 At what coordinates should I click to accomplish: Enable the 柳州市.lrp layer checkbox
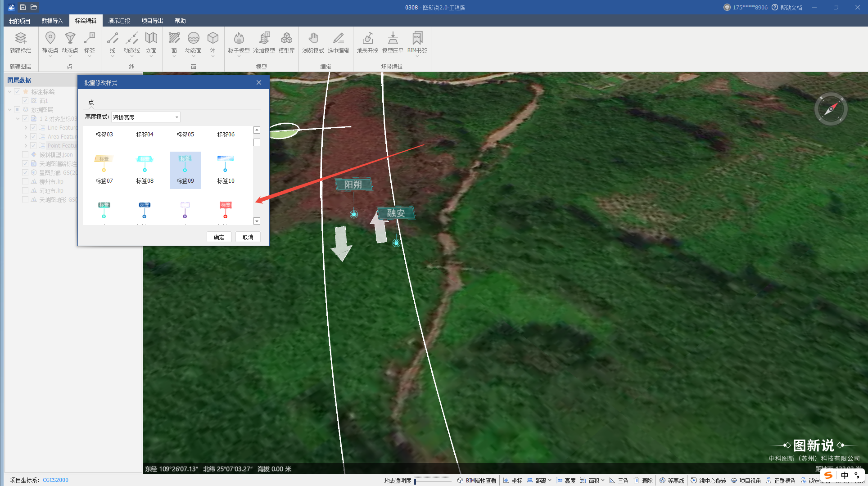pyautogui.click(x=26, y=182)
